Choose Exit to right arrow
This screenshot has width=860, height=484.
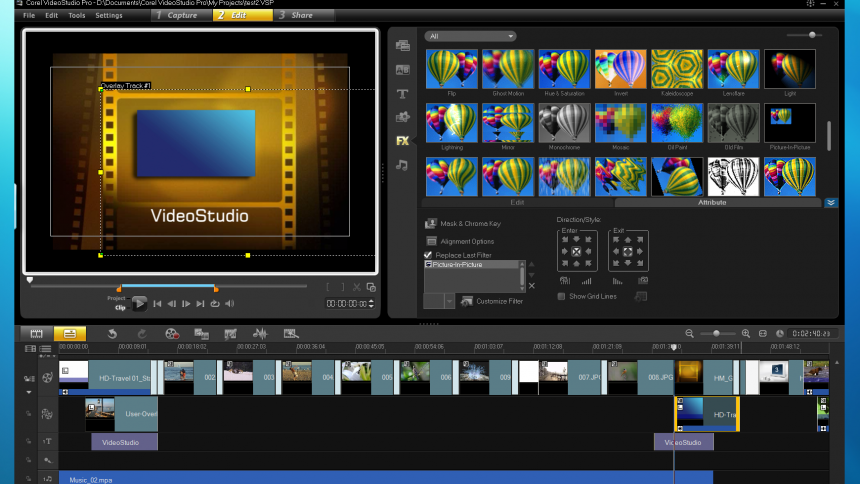click(640, 252)
